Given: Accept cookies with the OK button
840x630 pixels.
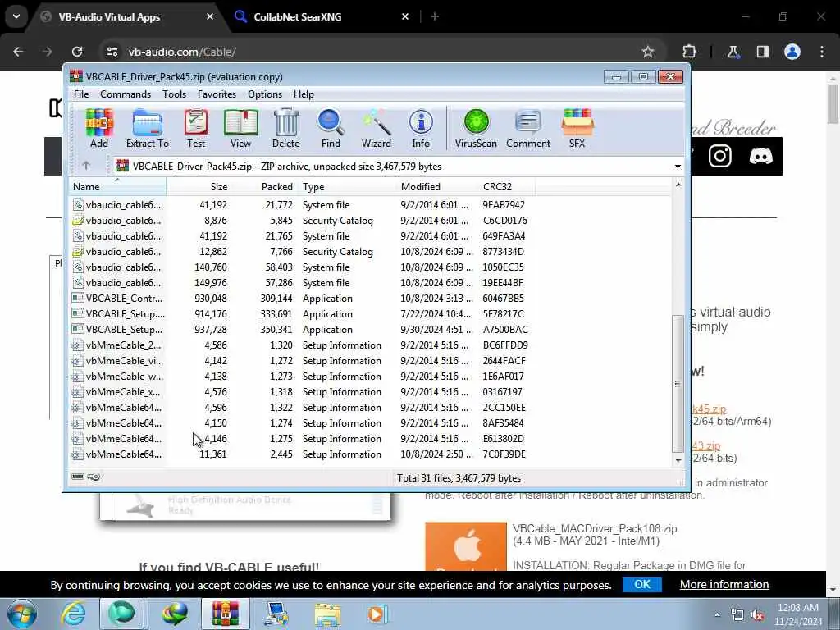Looking at the screenshot, I should [x=641, y=584].
